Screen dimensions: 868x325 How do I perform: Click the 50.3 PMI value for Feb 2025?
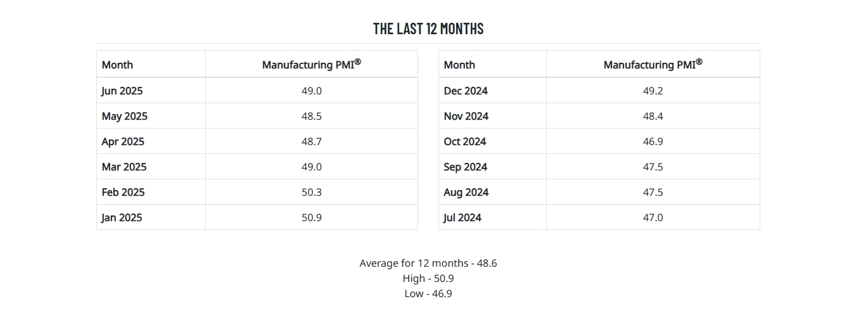coord(312,192)
